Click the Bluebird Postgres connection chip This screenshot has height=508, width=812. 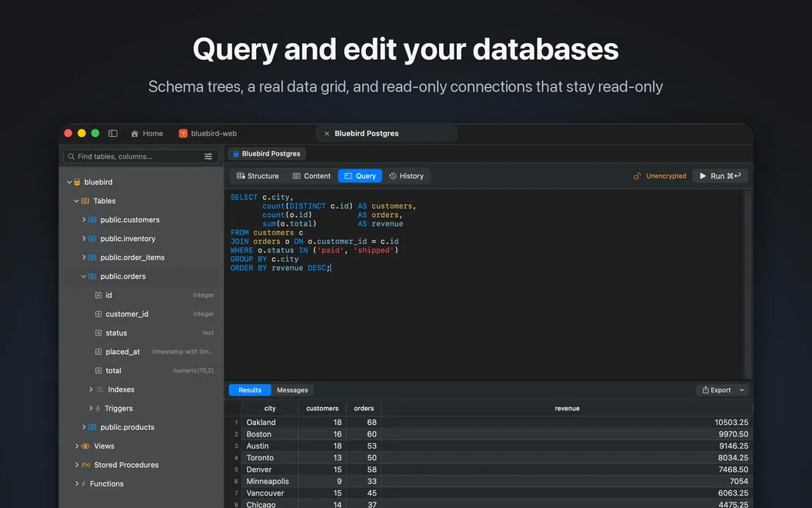click(267, 154)
